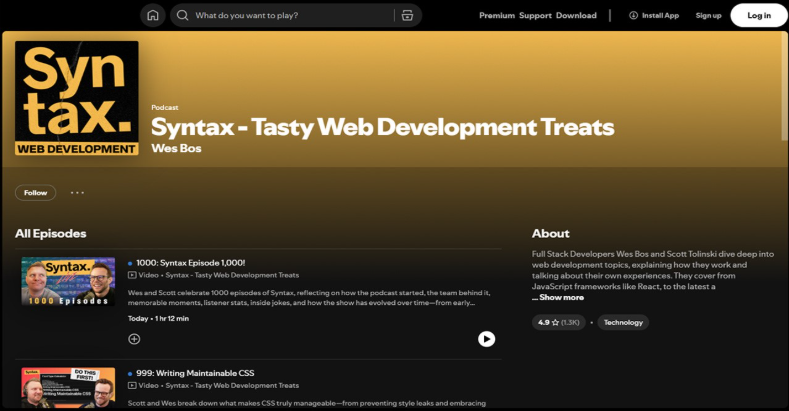Open Wes Bos publisher name
Image resolution: width=789 pixels, height=411 pixels.
point(176,148)
